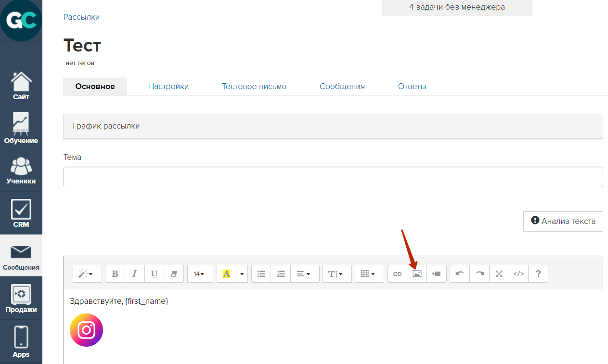The image size is (608, 364).
Task: Toggle italic formatting in editor toolbar
Action: coord(135,273)
